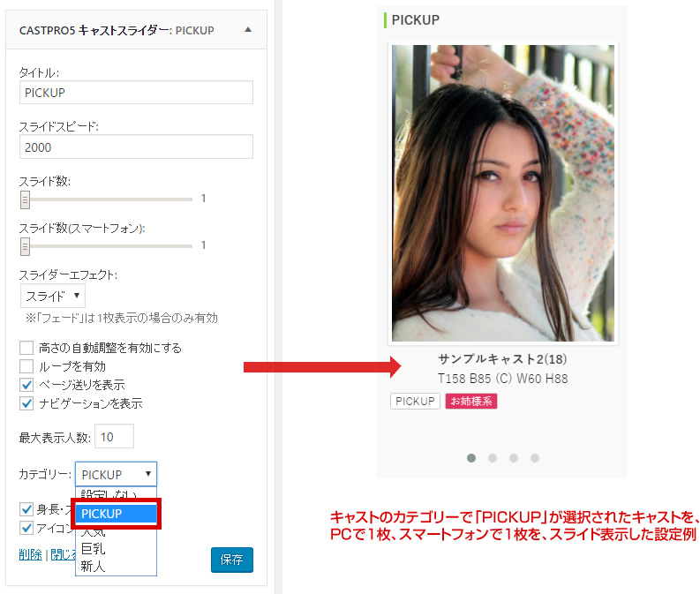Screen dimensions: 700x594
Task: Uncheck ナビゲーションを表示 checkbox
Action: point(26,403)
